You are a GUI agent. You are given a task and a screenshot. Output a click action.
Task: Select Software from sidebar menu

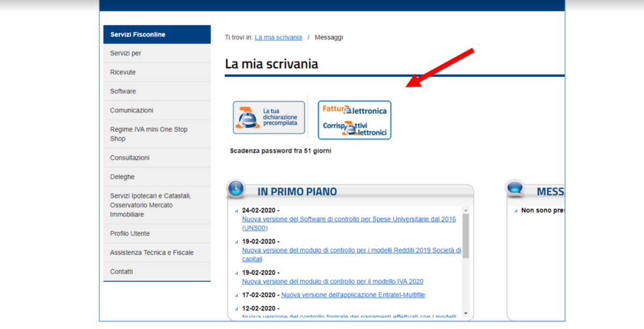coord(123,91)
